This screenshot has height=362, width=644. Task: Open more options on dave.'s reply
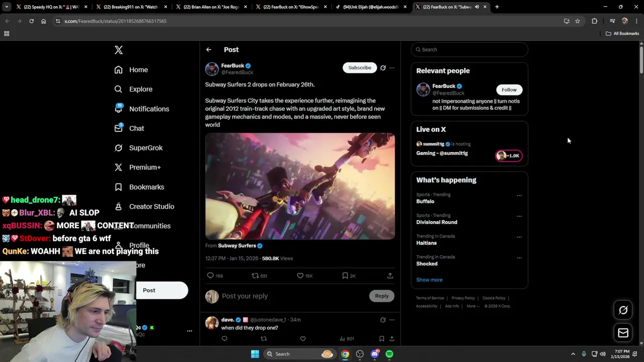point(392,320)
